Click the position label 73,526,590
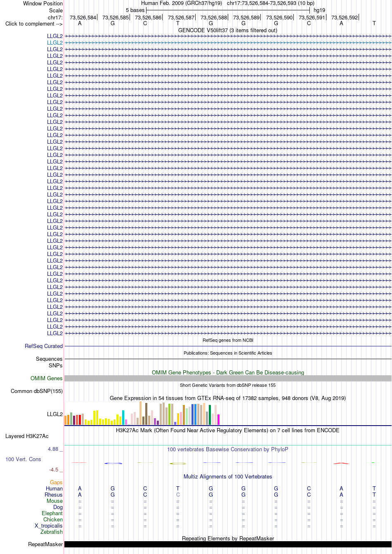This screenshot has width=392, height=554. tap(279, 17)
